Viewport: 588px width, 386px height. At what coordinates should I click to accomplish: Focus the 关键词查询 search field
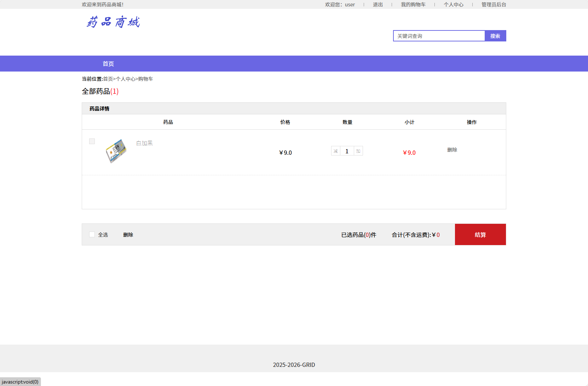click(439, 36)
